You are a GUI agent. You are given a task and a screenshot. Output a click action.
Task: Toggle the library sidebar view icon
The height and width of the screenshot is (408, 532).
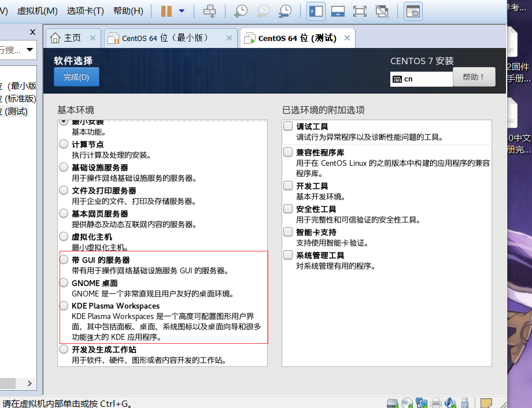[x=316, y=11]
